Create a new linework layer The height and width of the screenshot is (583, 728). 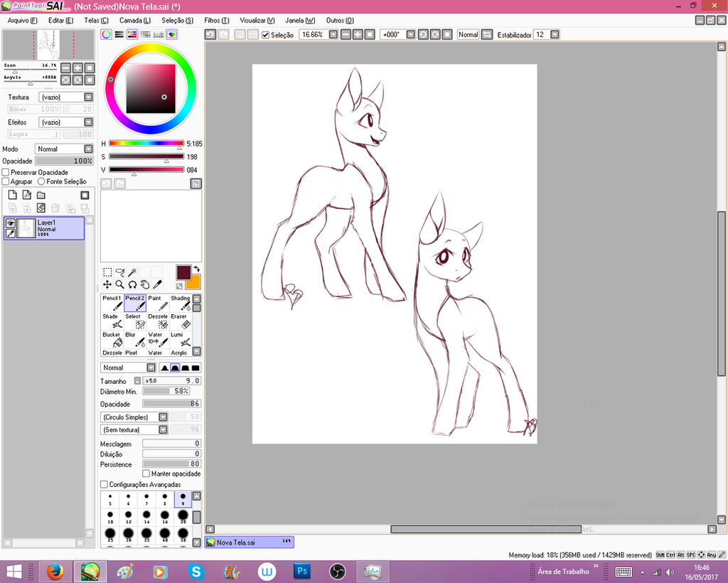[x=27, y=195]
